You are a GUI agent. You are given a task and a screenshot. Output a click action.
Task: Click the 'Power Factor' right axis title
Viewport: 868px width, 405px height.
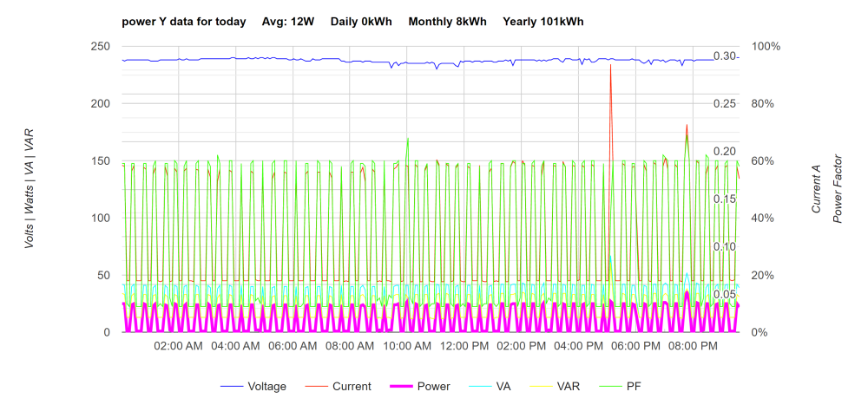tap(838, 189)
